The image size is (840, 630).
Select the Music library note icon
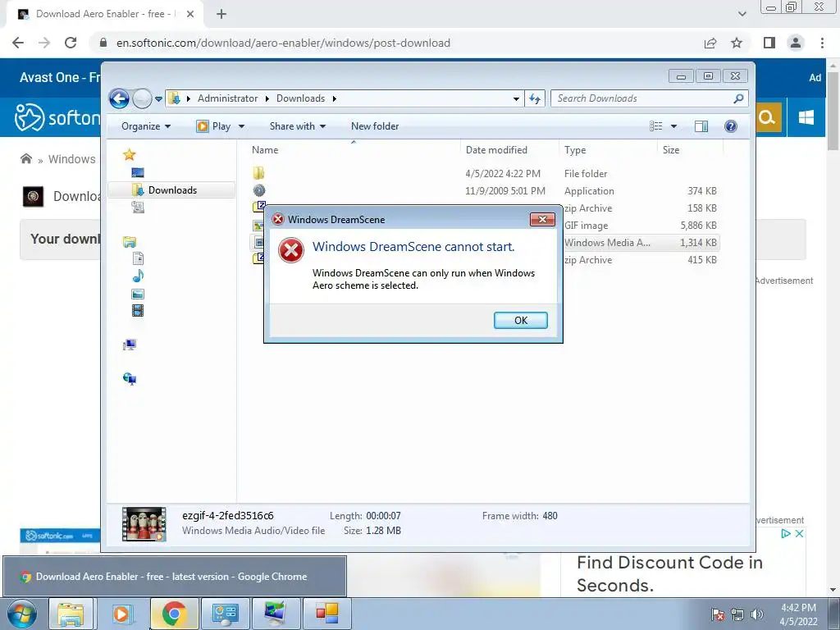coord(138,276)
